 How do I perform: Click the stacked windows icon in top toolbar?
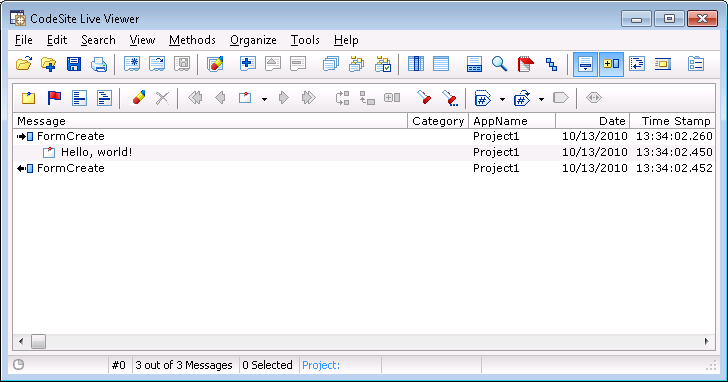point(331,64)
